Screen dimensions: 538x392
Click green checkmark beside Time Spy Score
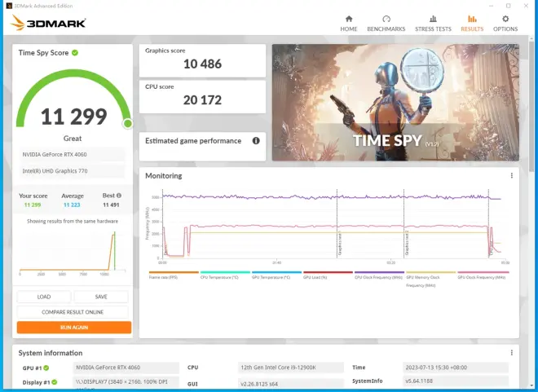(x=75, y=53)
